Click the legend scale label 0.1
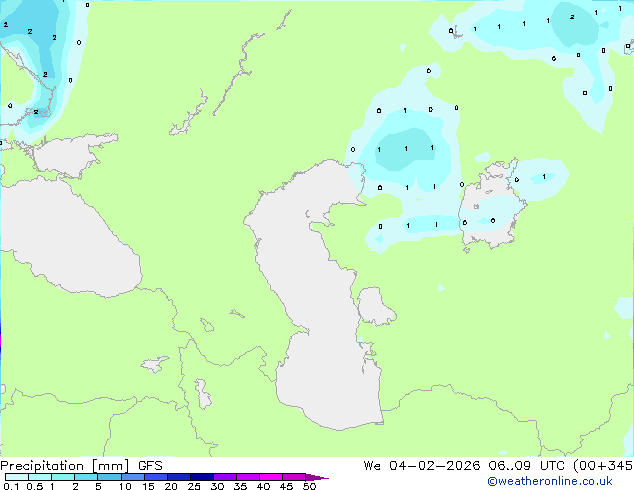The image size is (634, 490). click(11, 486)
